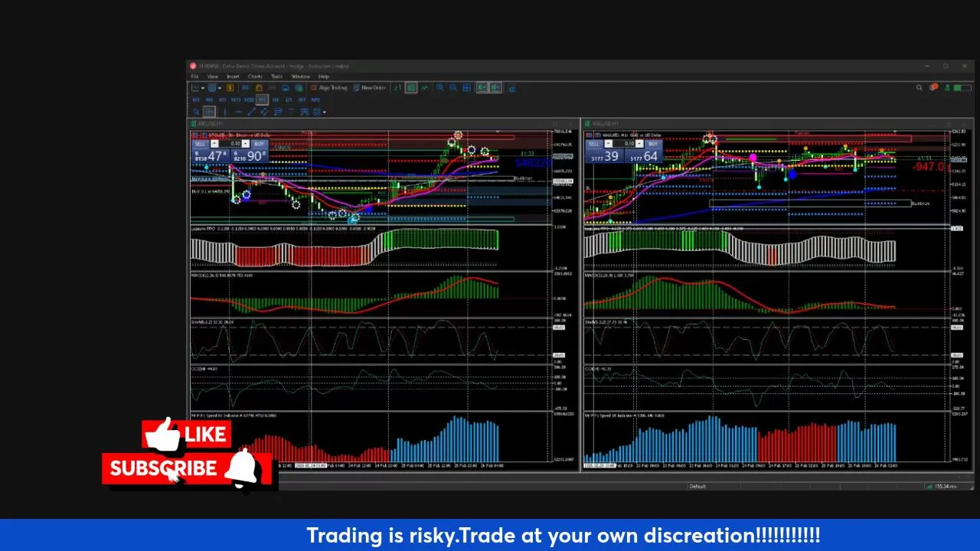Viewport: 980px width, 551px height.
Task: Select the H4 timeframe
Action: click(275, 99)
